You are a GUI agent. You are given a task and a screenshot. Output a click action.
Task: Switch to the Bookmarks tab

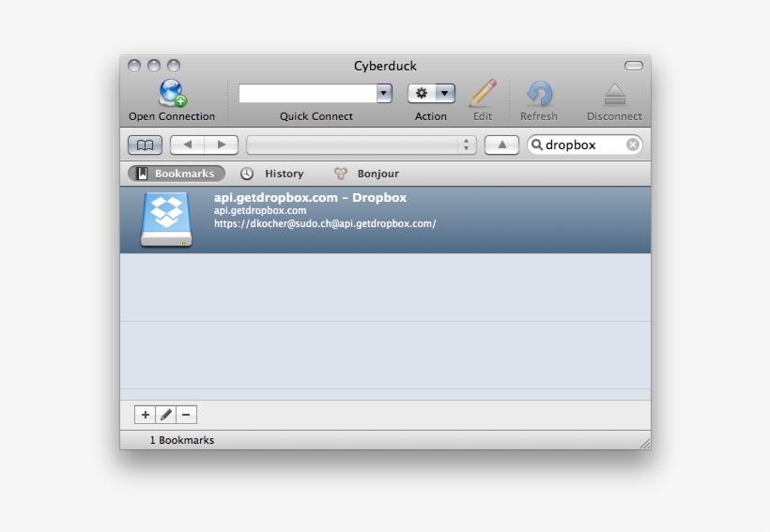tap(177, 174)
